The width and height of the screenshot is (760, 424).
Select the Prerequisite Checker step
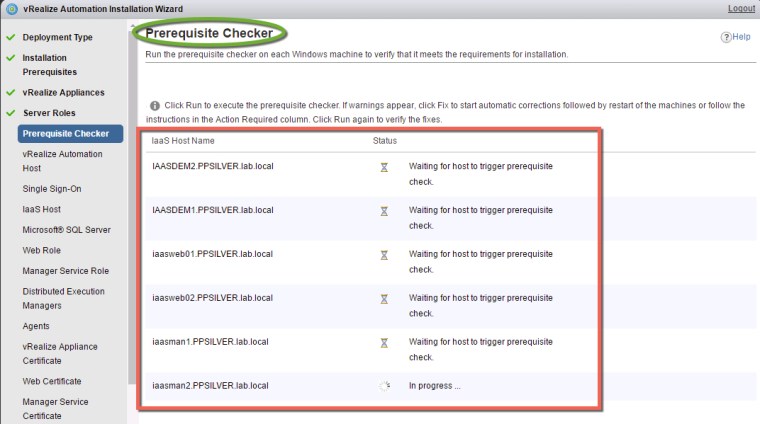coord(70,134)
